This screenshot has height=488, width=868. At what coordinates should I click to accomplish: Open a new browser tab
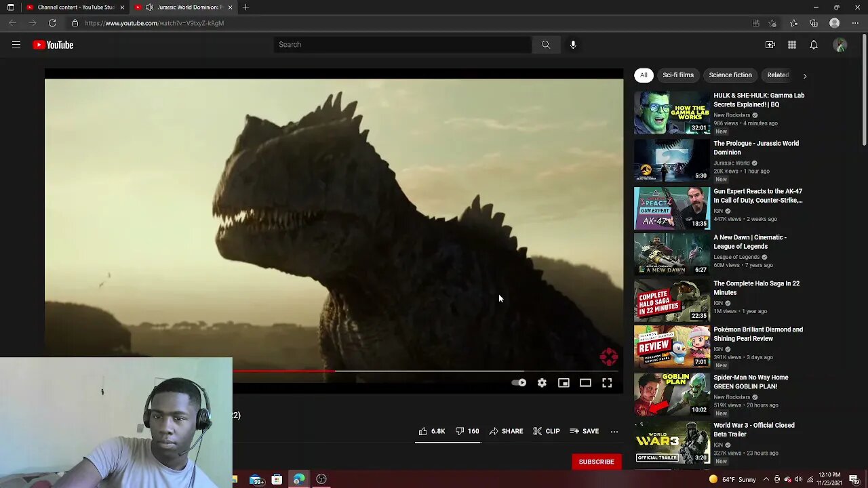click(245, 7)
